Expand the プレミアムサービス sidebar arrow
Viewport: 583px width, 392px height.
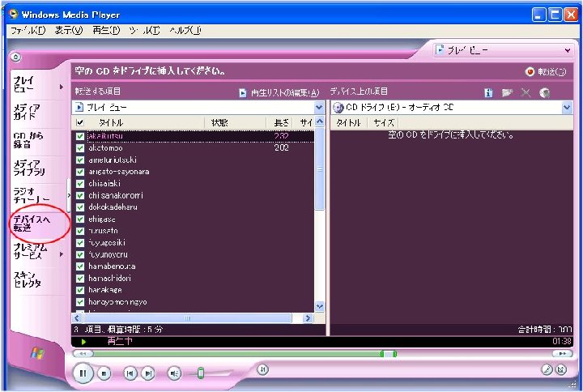coord(62,254)
